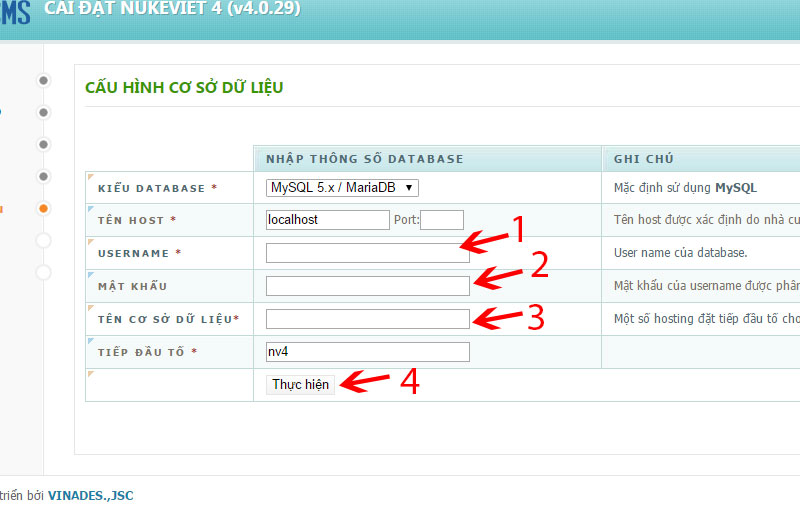Screen dimensions: 800x505
Task: Click the Tiếp đầu tố nv4 field
Action: pyautogui.click(x=367, y=352)
